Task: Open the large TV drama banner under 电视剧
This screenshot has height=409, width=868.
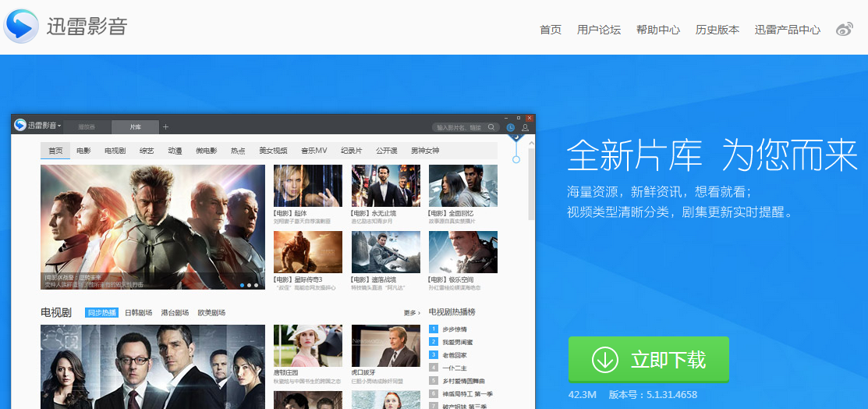Action: click(153, 367)
